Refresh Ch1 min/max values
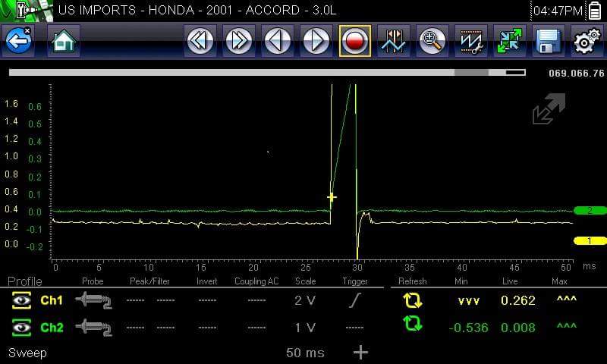Image resolution: width=607 pixels, height=364 pixels. point(412,301)
